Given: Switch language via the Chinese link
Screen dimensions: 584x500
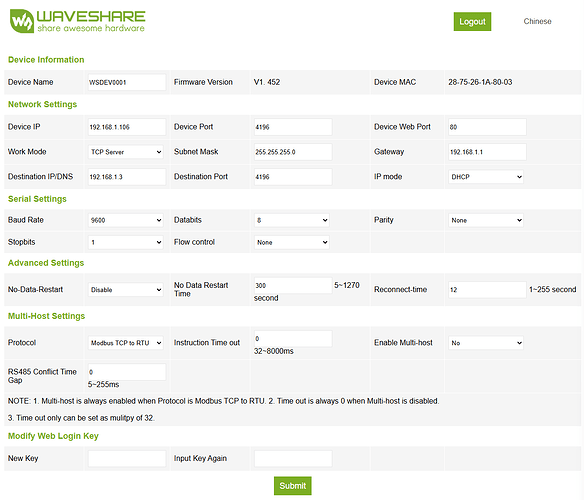Looking at the screenshot, I should [x=537, y=21].
